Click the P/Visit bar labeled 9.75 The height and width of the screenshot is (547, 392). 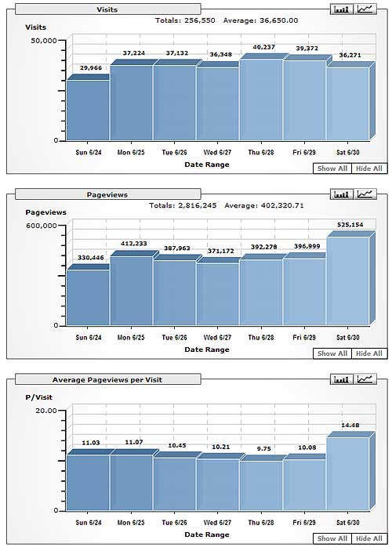coord(261,486)
